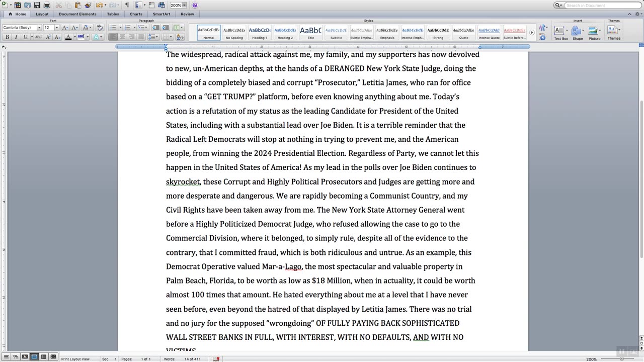
Task: Click the Picture insert button
Action: (x=595, y=33)
